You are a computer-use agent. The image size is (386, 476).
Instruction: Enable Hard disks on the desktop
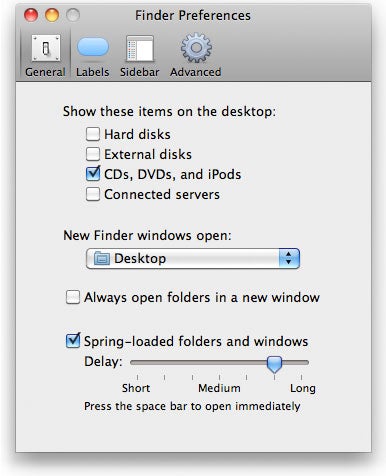pos(93,134)
